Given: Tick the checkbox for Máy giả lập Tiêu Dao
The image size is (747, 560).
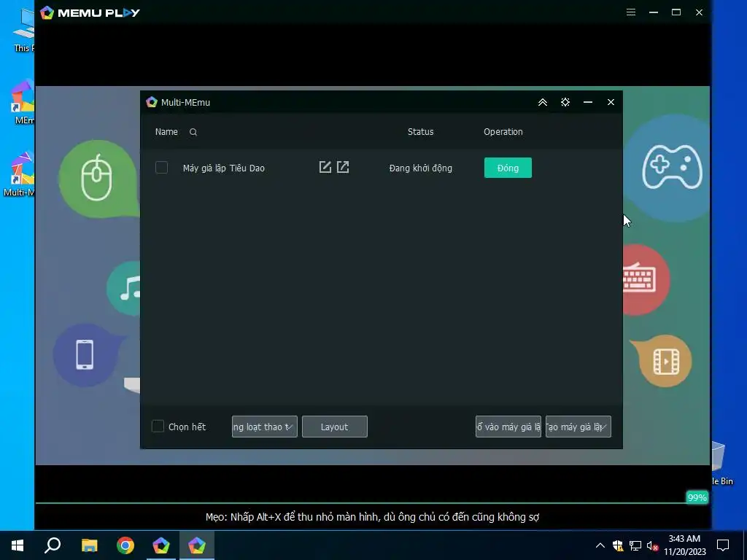Looking at the screenshot, I should click(161, 168).
